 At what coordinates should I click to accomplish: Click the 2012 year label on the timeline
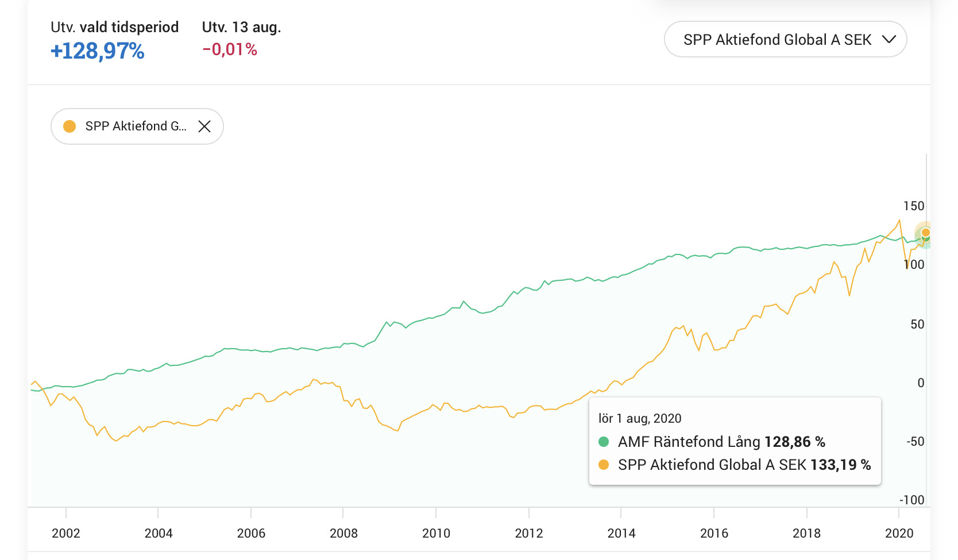coord(529,533)
